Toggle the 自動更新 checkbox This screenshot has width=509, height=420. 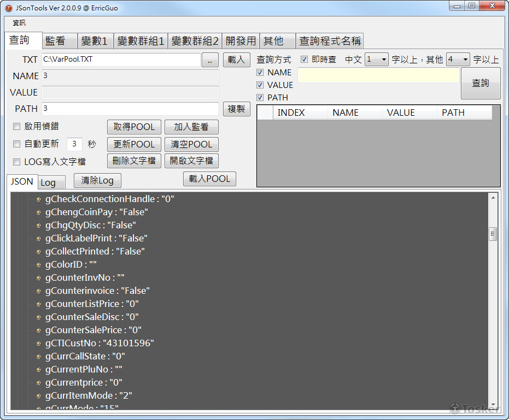coord(16,144)
